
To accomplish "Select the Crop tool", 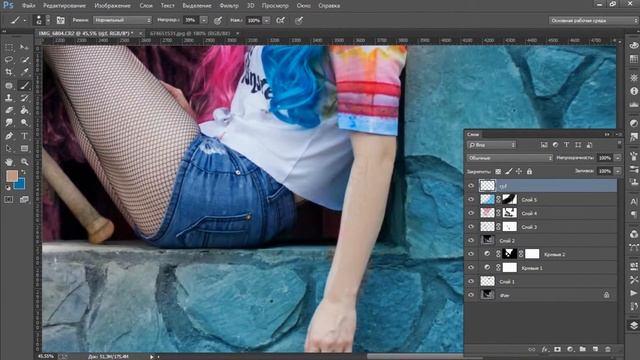I will click(9, 72).
